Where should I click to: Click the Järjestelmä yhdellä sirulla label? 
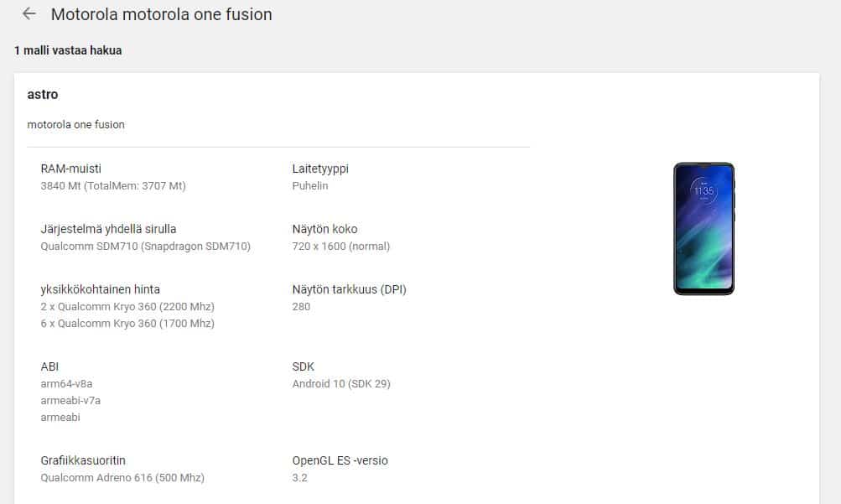[108, 229]
